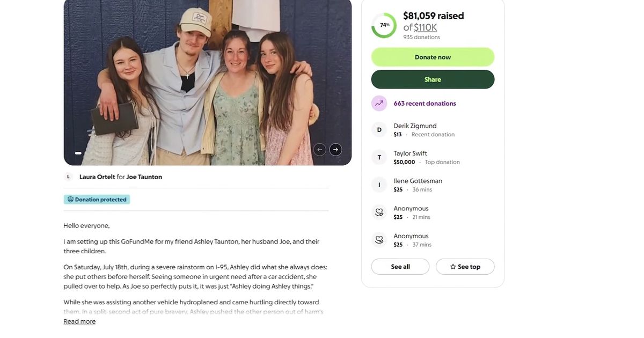
Task: Click the fundraiser family photo
Action: [208, 82]
